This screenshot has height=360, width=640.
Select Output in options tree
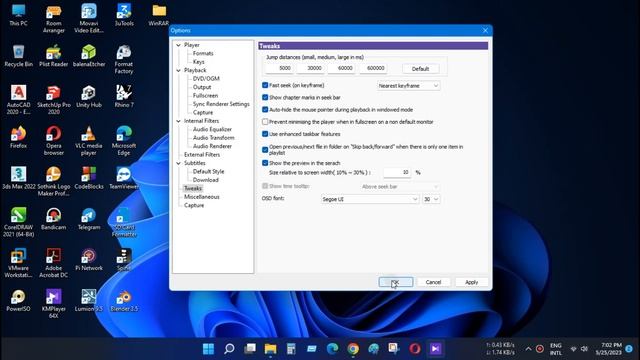coord(202,87)
